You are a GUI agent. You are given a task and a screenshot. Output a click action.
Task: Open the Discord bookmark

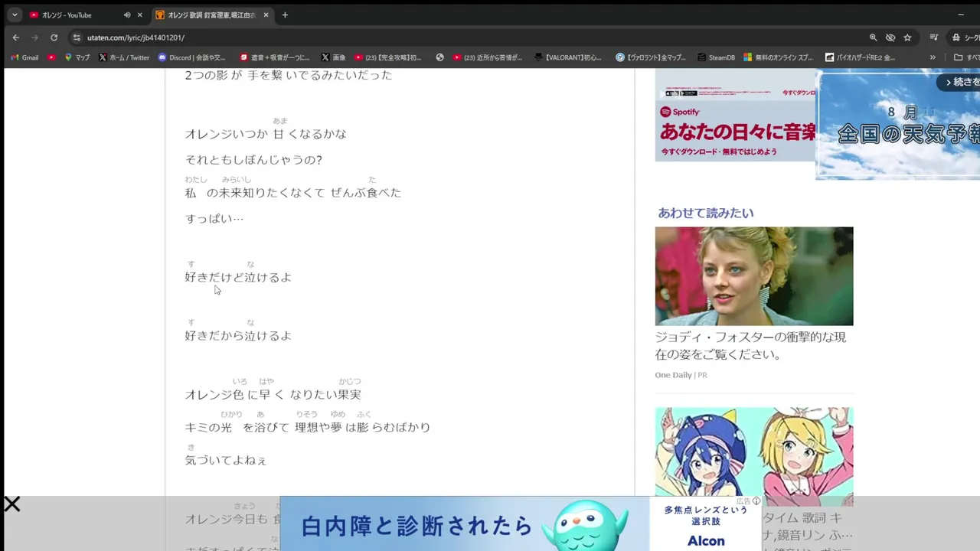(192, 57)
